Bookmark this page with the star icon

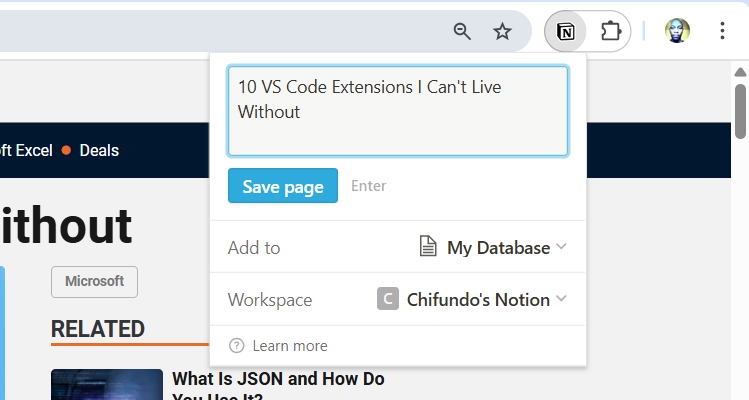tap(503, 31)
